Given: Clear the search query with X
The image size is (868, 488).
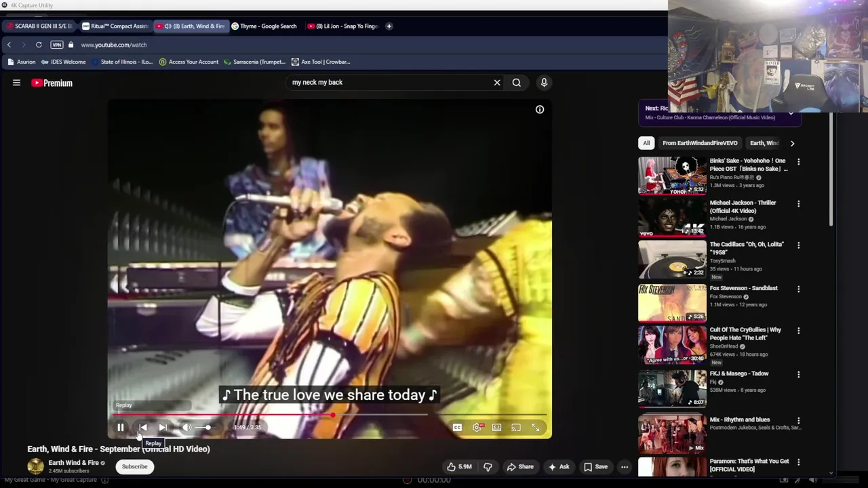Looking at the screenshot, I should pyautogui.click(x=497, y=83).
